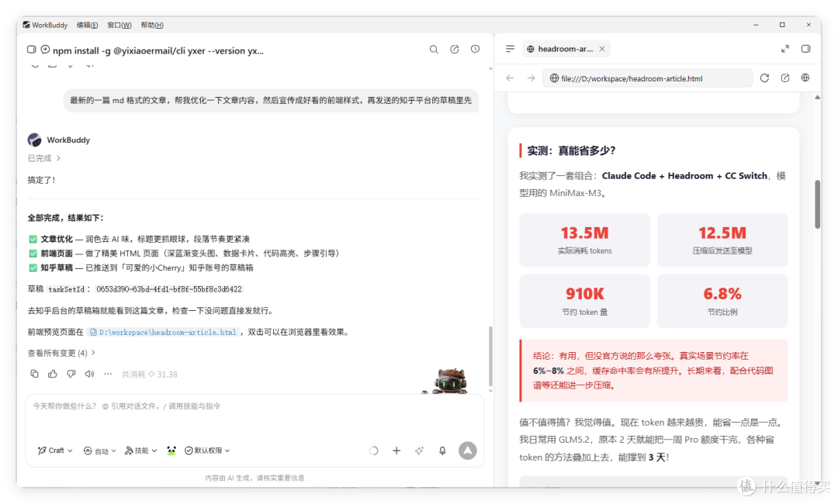
Task: Go back in the preview browser
Action: pos(510,78)
